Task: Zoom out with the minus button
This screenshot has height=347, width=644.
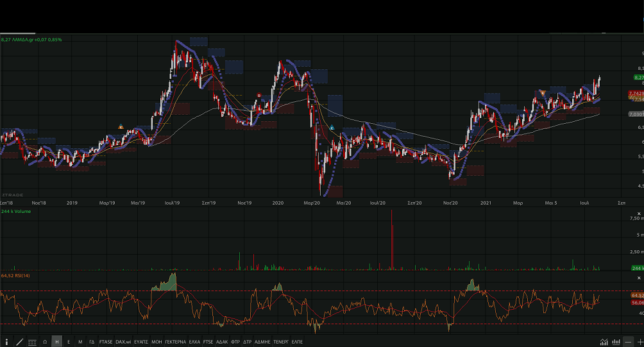Action: [x=628, y=342]
